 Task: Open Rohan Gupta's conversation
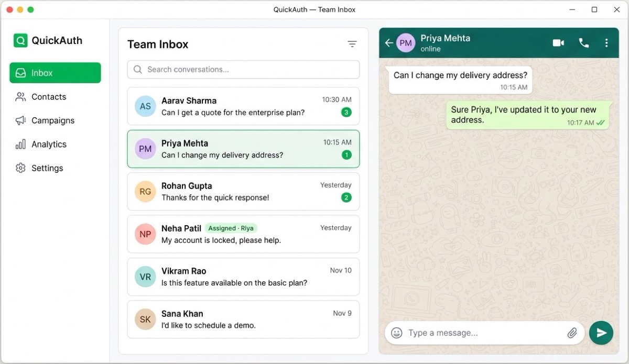[243, 192]
